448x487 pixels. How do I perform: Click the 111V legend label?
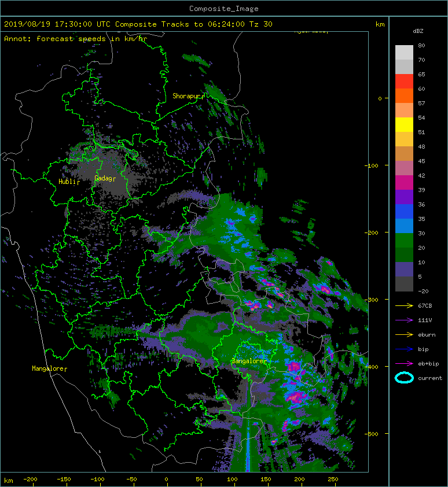click(425, 320)
